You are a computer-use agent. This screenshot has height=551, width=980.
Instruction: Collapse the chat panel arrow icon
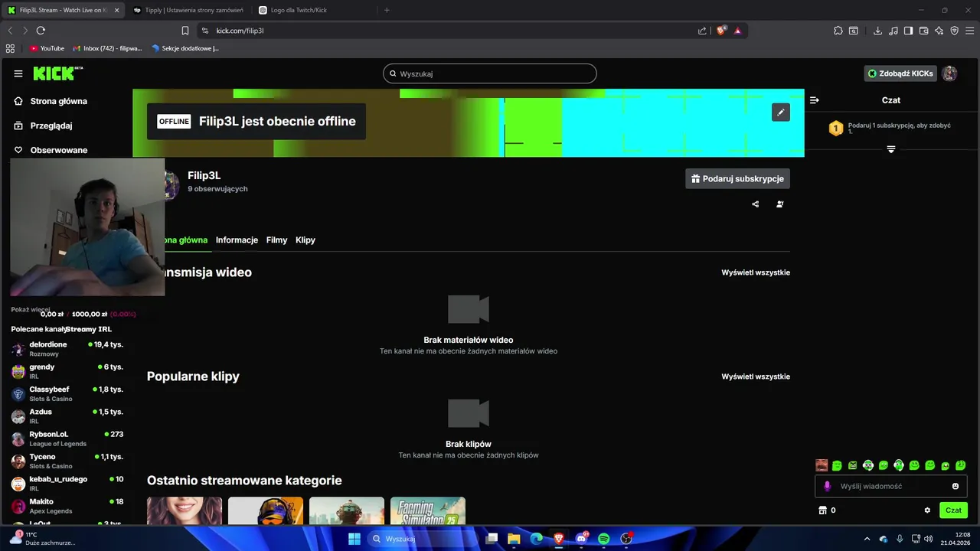tap(814, 100)
